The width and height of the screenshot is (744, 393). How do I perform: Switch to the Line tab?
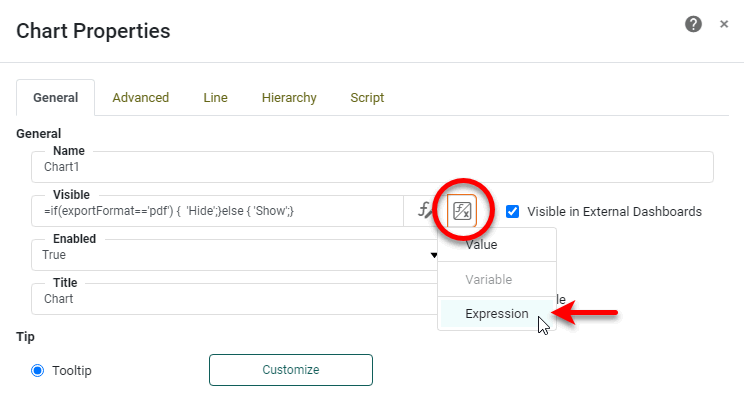pos(215,98)
